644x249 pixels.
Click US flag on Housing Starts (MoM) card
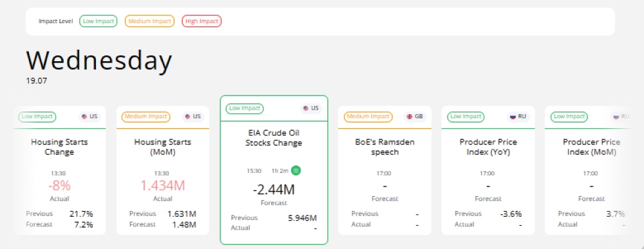point(187,117)
